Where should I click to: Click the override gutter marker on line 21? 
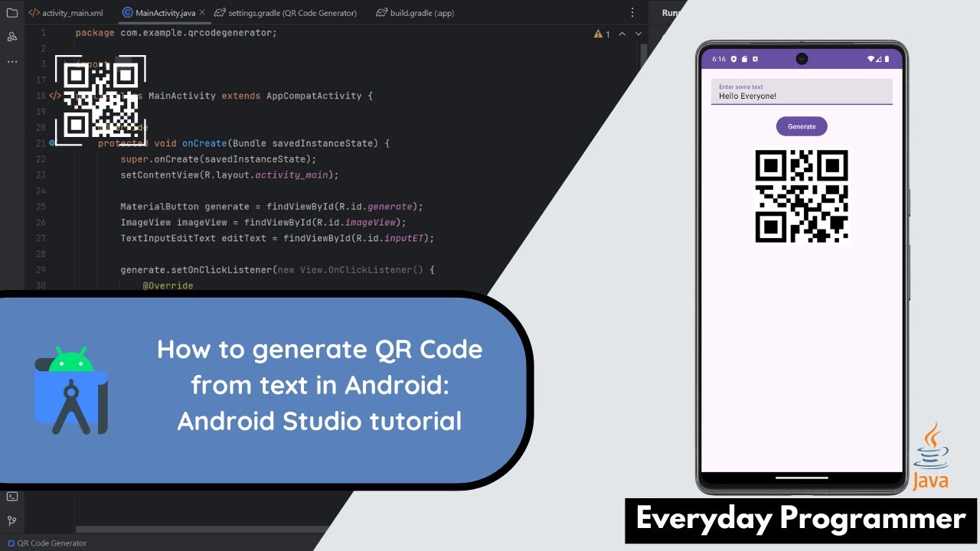click(52, 143)
